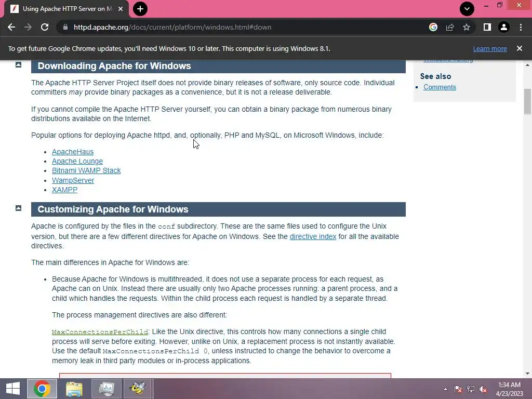532x399 pixels.
Task: Open the taskbar clock showing 1:34 AM
Action: pyautogui.click(x=509, y=389)
